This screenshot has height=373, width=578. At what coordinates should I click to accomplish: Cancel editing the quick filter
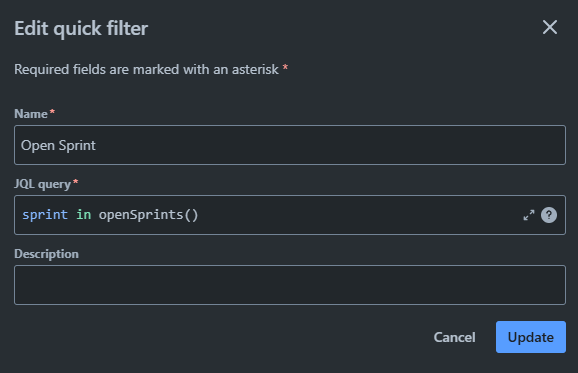[454, 337]
